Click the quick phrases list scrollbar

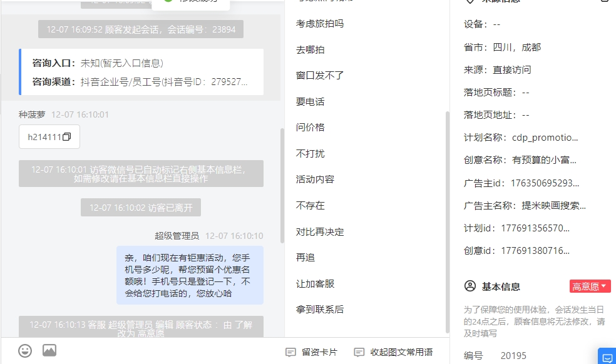click(447, 222)
